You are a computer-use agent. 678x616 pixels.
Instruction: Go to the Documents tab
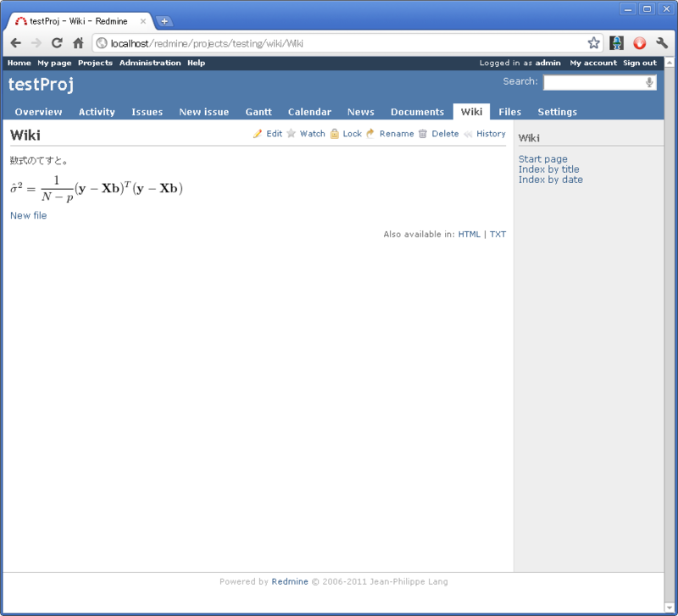point(417,112)
